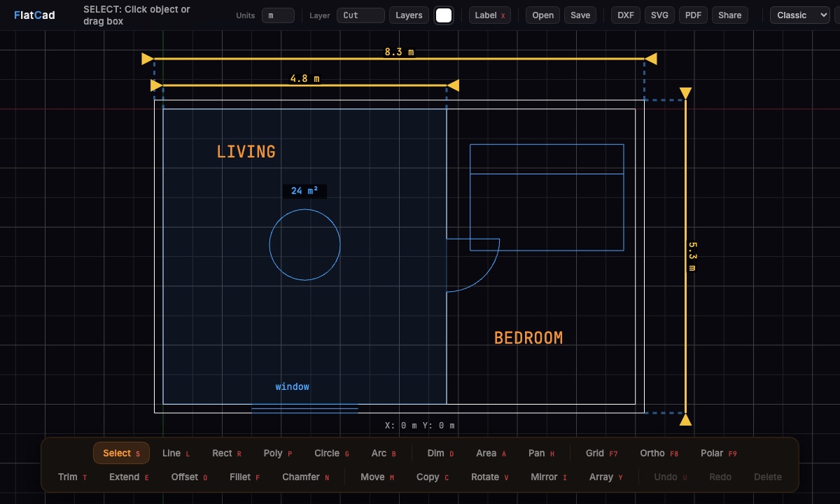Click the Layer name field
The width and height of the screenshot is (840, 504).
[360, 15]
